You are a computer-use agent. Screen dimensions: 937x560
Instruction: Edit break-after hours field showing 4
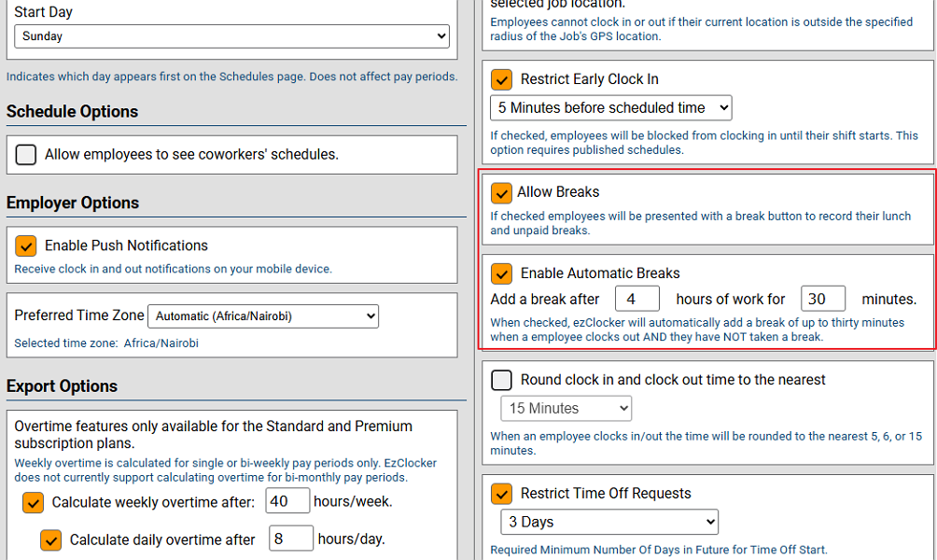coord(637,299)
